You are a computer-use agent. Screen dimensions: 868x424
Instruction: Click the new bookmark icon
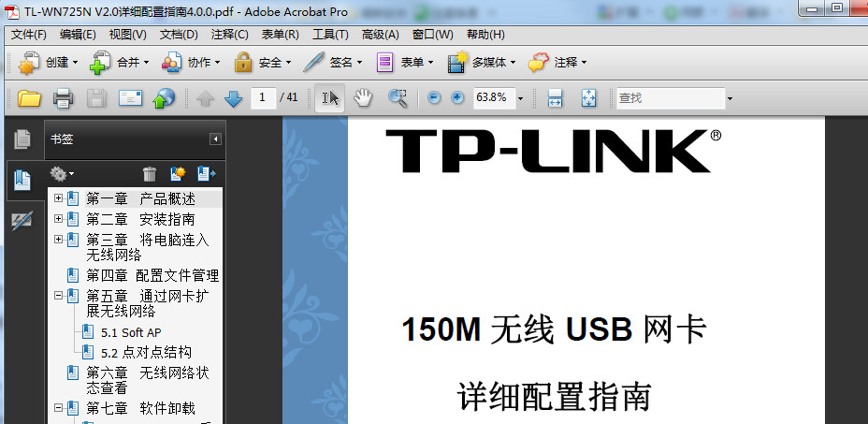click(178, 174)
